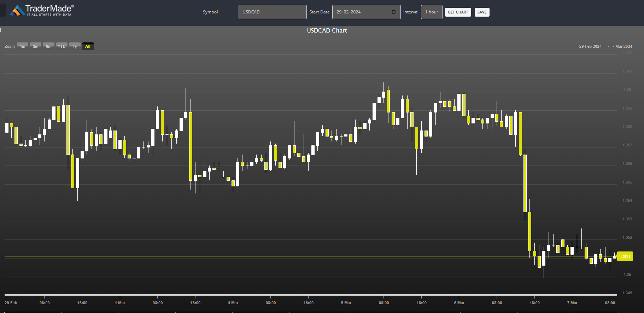
Task: Click the Symbol input field USDCAD
Action: click(273, 12)
